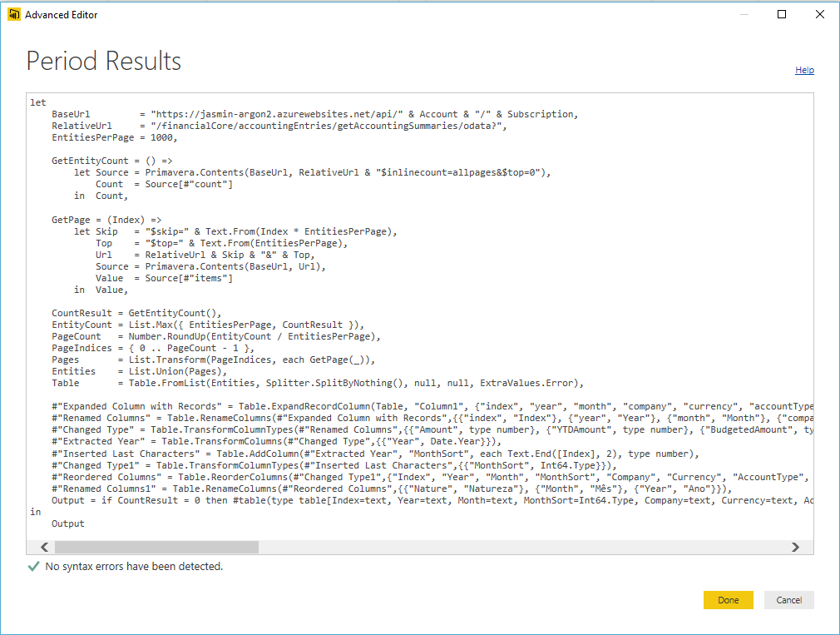Click the 'let Skip' line with $skip=
Image resolution: width=840 pixels, height=635 pixels.
235,231
